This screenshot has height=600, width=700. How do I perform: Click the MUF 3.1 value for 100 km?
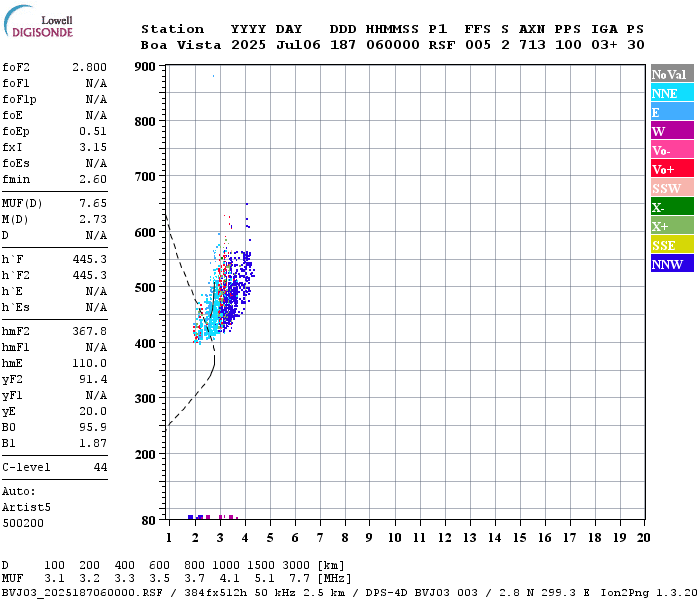click(x=54, y=579)
